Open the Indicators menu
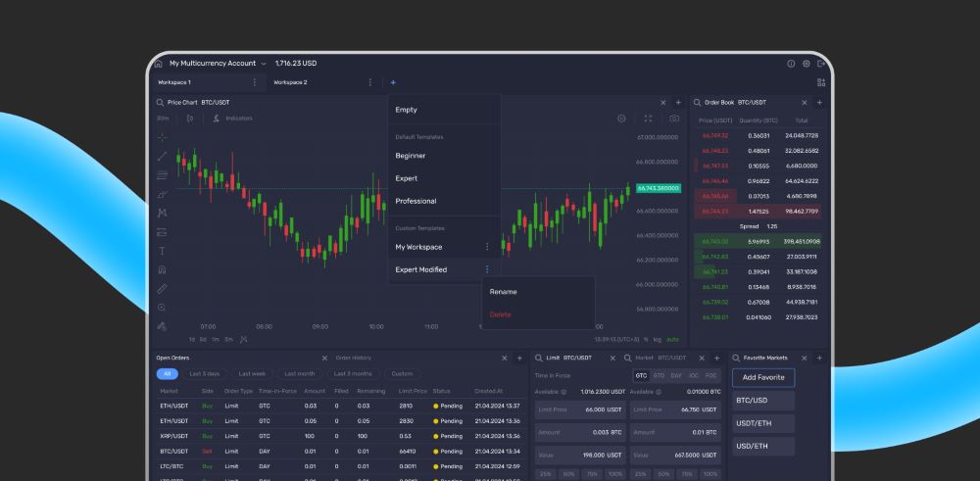This screenshot has height=481, width=980. (x=232, y=119)
